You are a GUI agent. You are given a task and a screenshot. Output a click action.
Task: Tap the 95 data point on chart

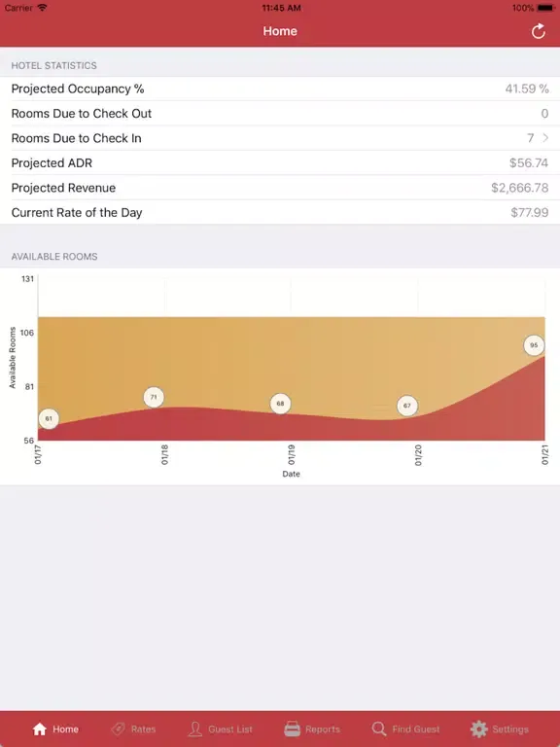pos(534,345)
